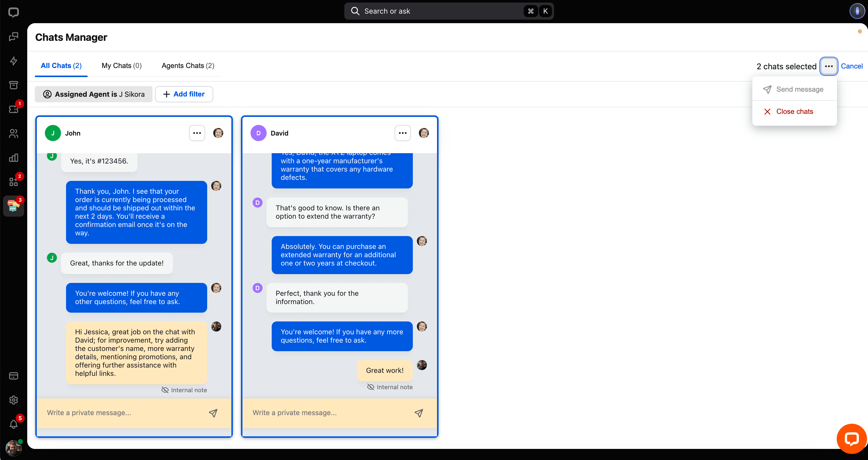Open David's chat options three-dot menu
Screen dimensions: 868x460
tap(403, 133)
